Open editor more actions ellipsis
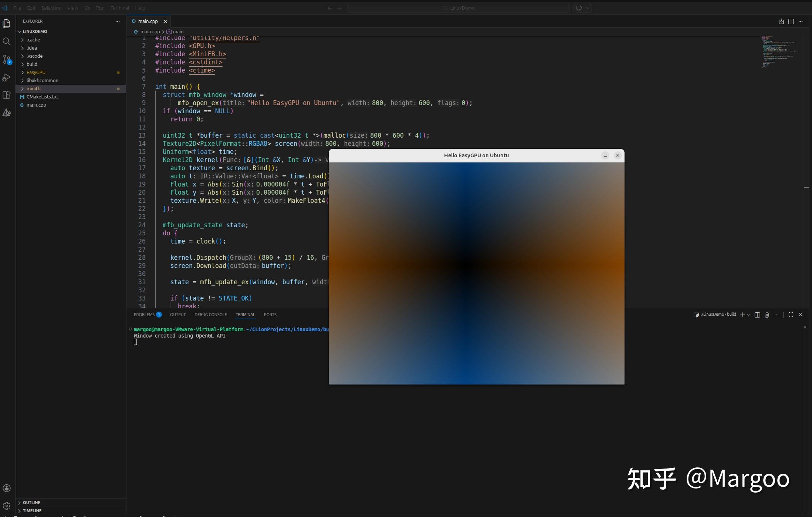 click(801, 21)
